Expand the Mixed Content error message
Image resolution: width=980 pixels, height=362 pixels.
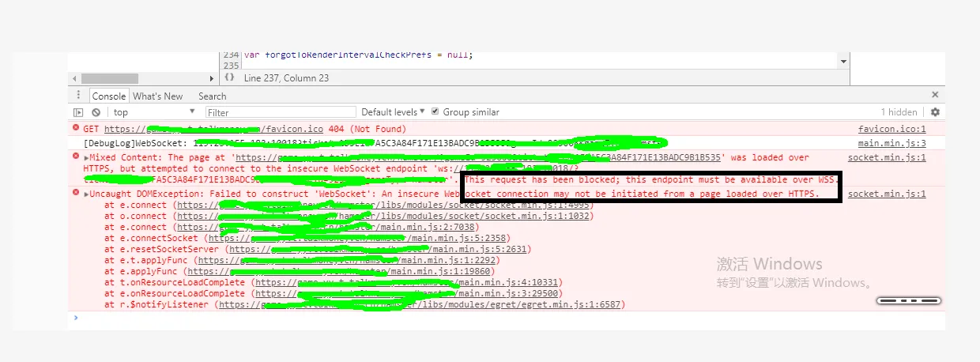click(x=86, y=158)
